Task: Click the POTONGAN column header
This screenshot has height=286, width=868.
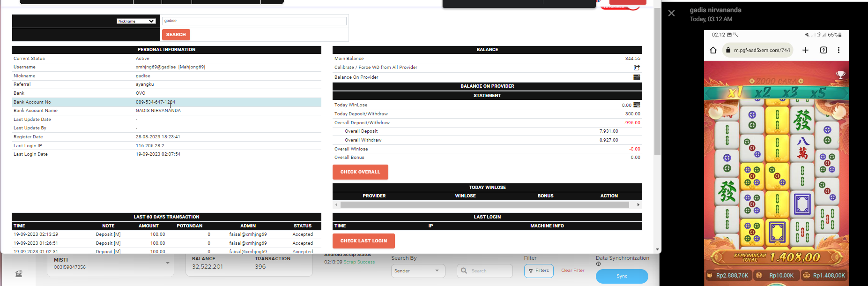Action: click(x=189, y=226)
